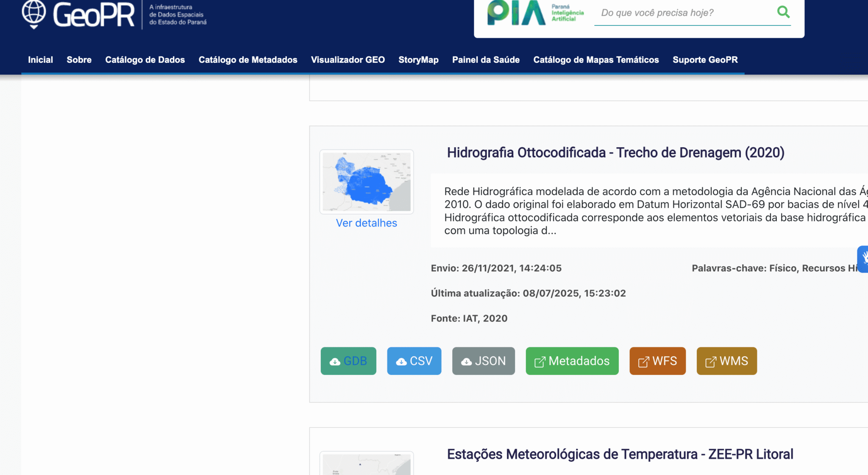Focus the 'Do que você precisa hoje?' field

point(684,13)
